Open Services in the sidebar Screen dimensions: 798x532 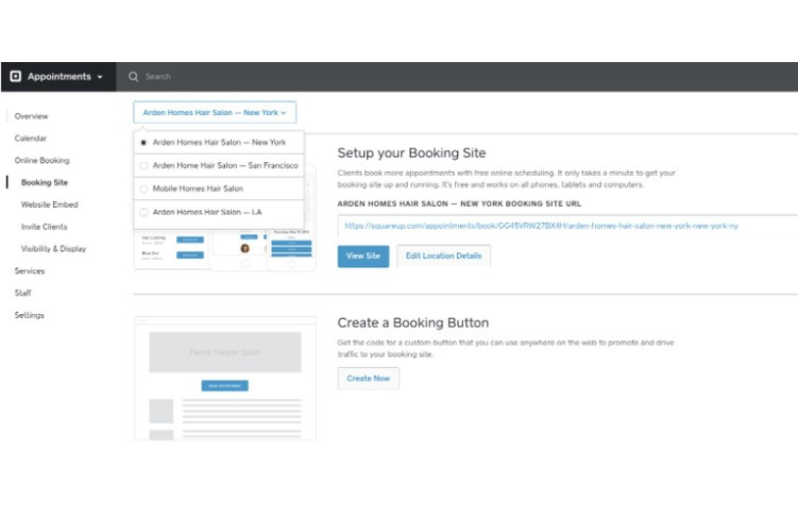[30, 271]
